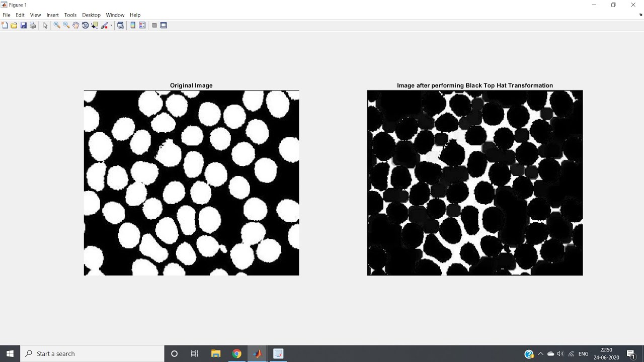Image resolution: width=644 pixels, height=362 pixels.
Task: Click the 'Original Image' title text
Action: click(191, 85)
